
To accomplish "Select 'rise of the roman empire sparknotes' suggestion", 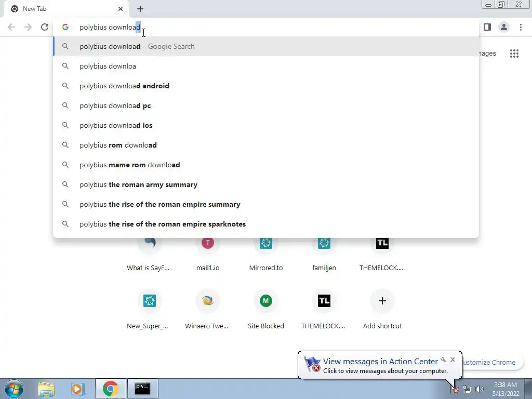I will [x=266, y=224].
